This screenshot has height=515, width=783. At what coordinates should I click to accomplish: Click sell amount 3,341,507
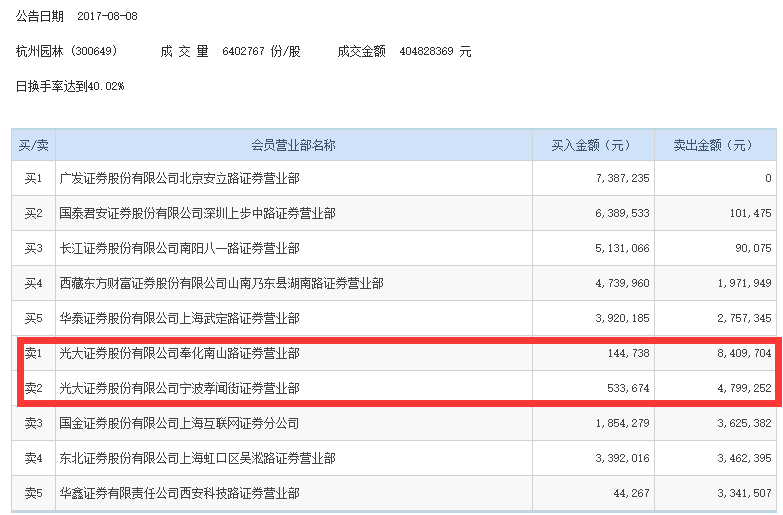pyautogui.click(x=745, y=493)
